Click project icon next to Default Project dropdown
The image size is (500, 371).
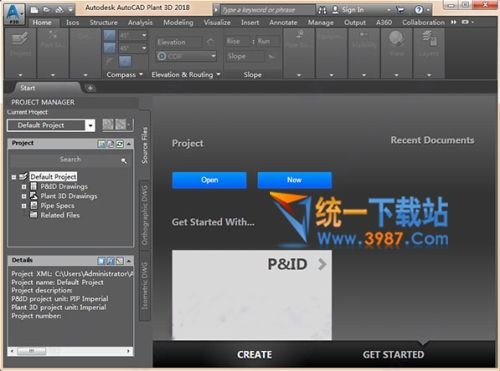108,125
